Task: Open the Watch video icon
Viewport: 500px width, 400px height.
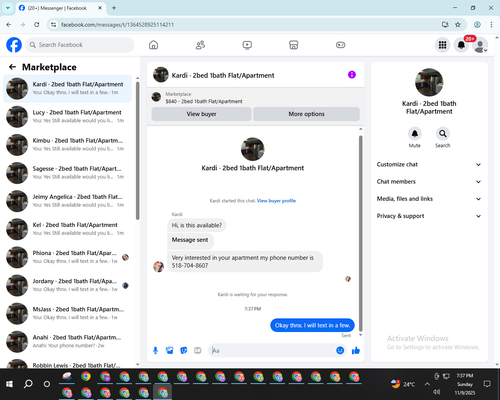Action: pyautogui.click(x=247, y=45)
